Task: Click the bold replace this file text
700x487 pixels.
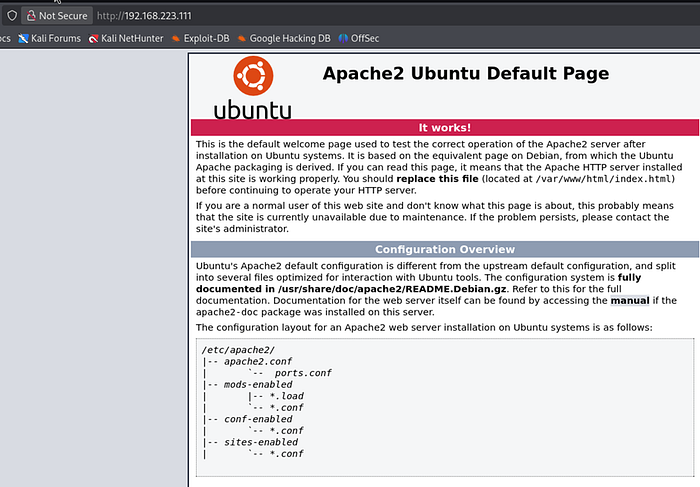Action: (x=438, y=179)
